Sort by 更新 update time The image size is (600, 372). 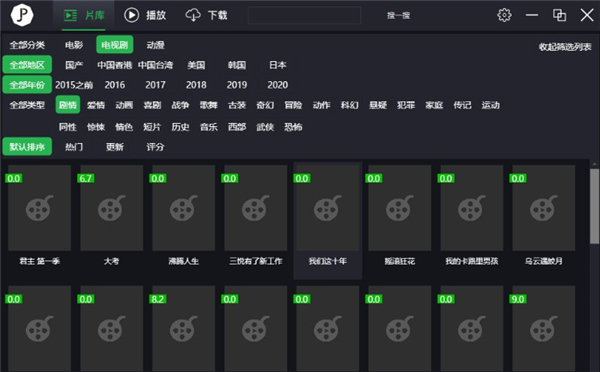click(x=115, y=147)
